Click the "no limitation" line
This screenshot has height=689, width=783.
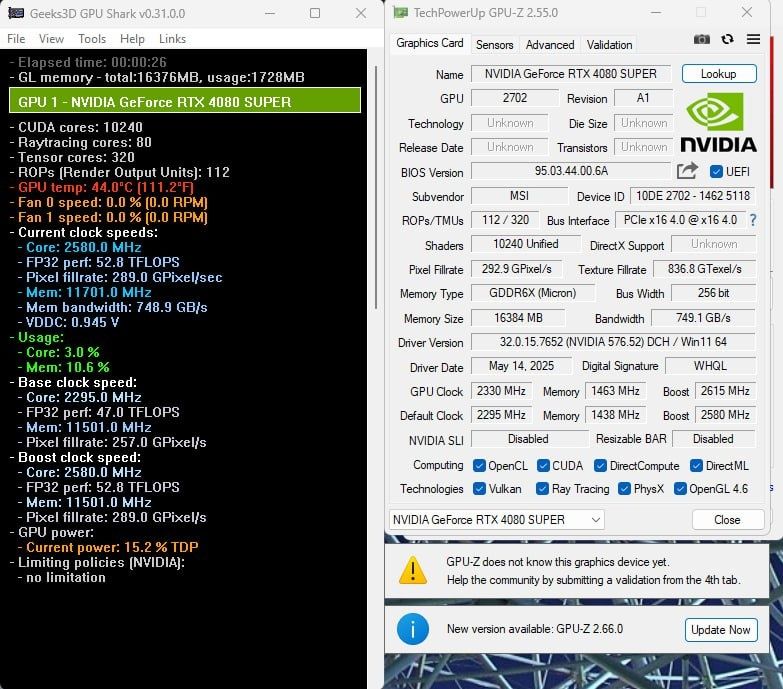62,578
